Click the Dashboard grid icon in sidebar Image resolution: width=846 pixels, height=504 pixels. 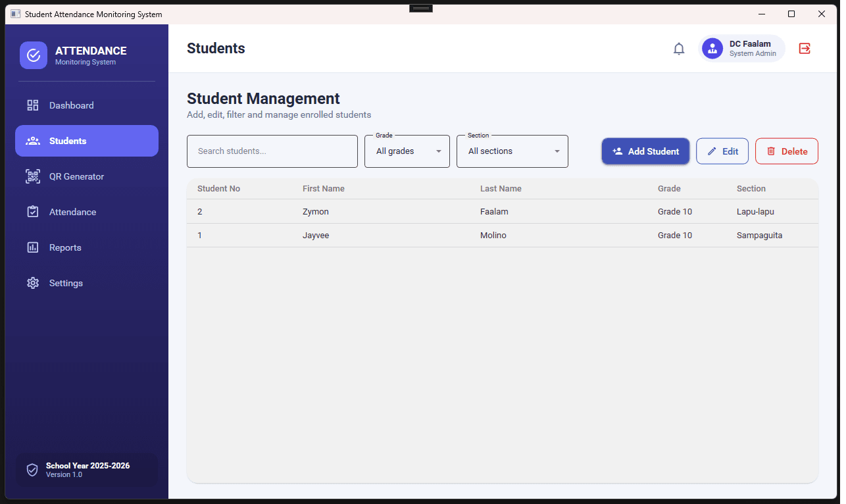(x=33, y=105)
